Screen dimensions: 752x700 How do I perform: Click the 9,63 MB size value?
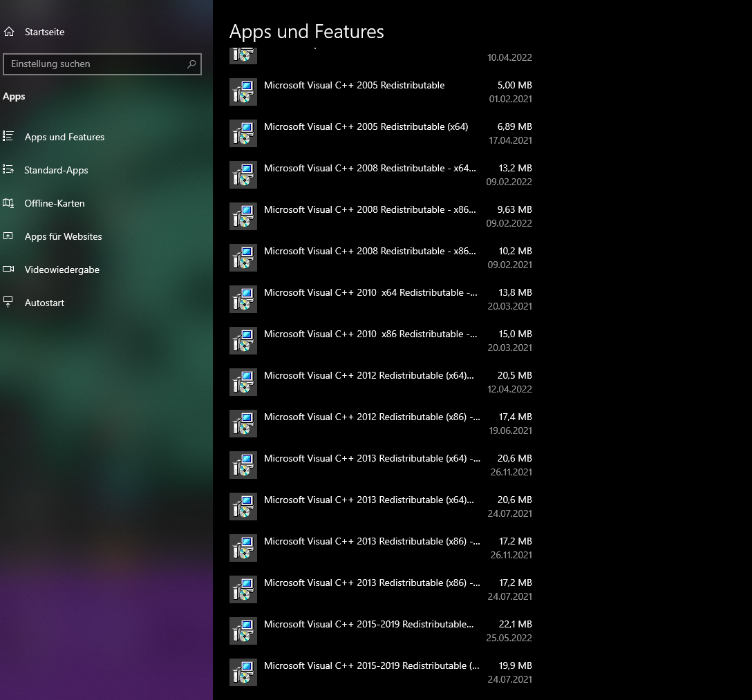(x=515, y=209)
